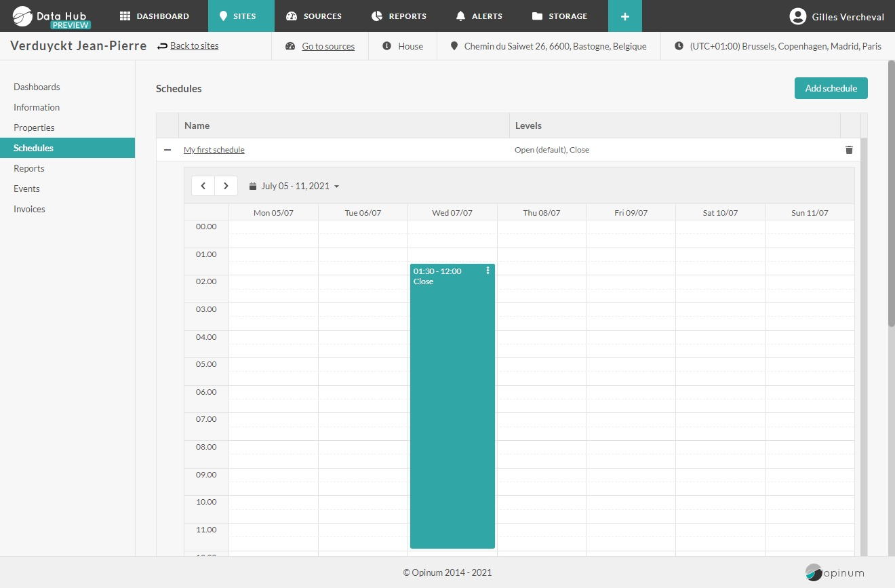Open the Gilles Vercheval user profile
The image size is (895, 588).
837,17
